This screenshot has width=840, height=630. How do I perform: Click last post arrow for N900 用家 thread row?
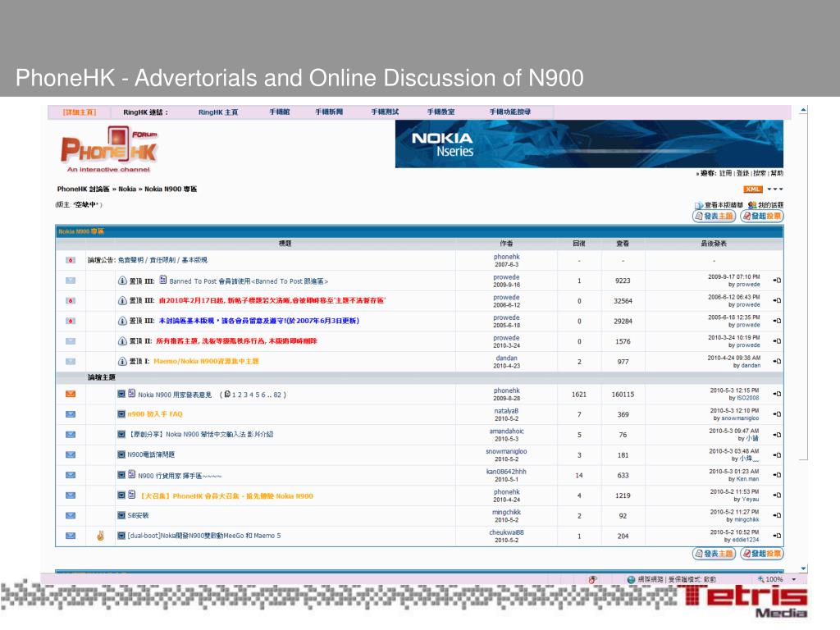[x=777, y=395]
